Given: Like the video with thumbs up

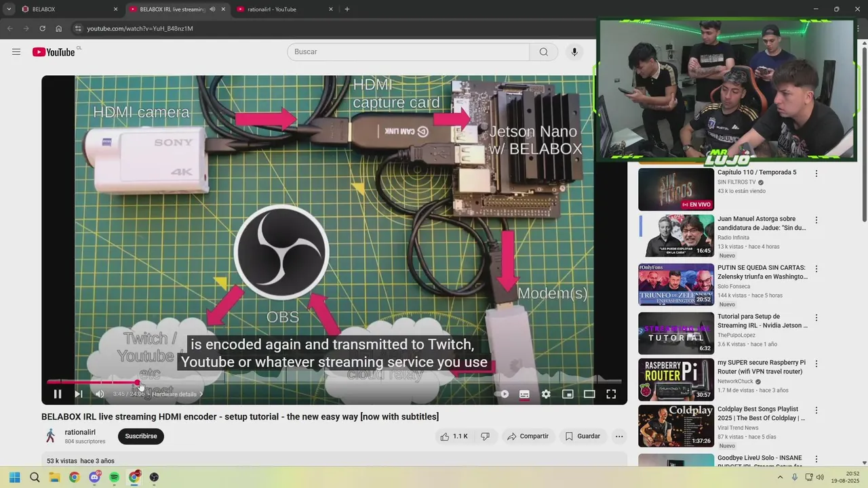Looking at the screenshot, I should pyautogui.click(x=454, y=436).
